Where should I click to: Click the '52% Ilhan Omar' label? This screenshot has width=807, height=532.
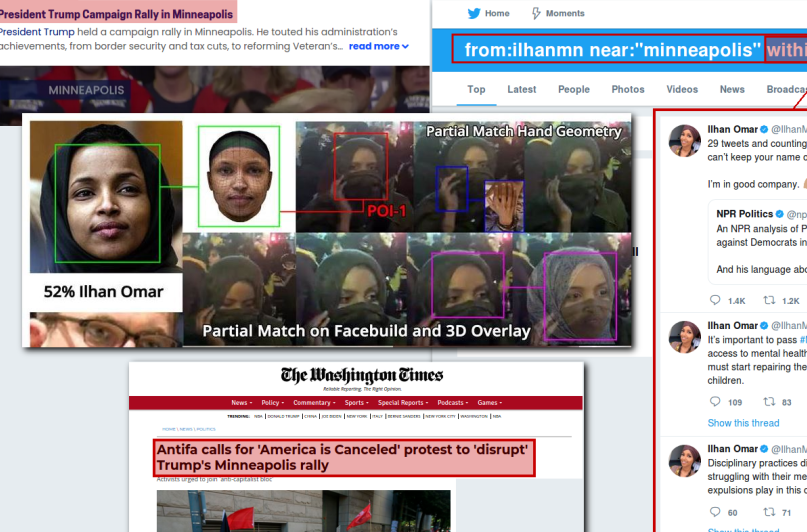[103, 292]
